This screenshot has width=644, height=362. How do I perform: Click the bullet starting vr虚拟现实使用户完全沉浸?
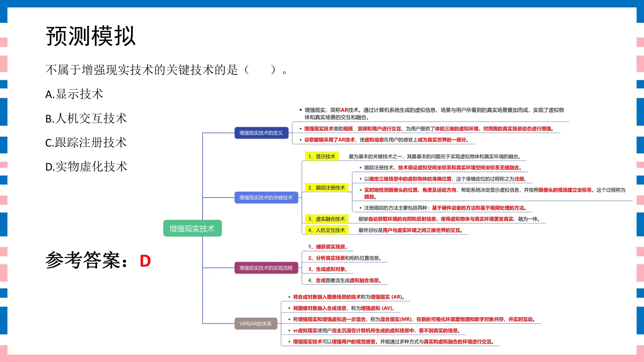pyautogui.click(x=376, y=330)
